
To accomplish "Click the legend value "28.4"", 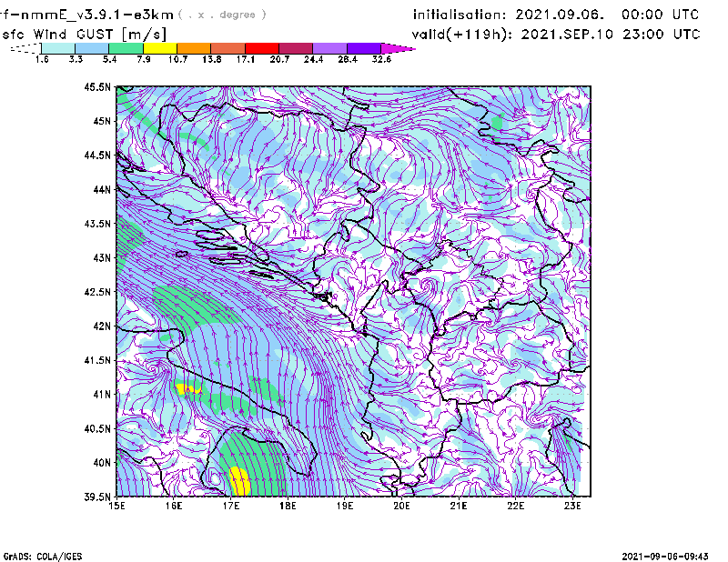I will click(348, 59).
